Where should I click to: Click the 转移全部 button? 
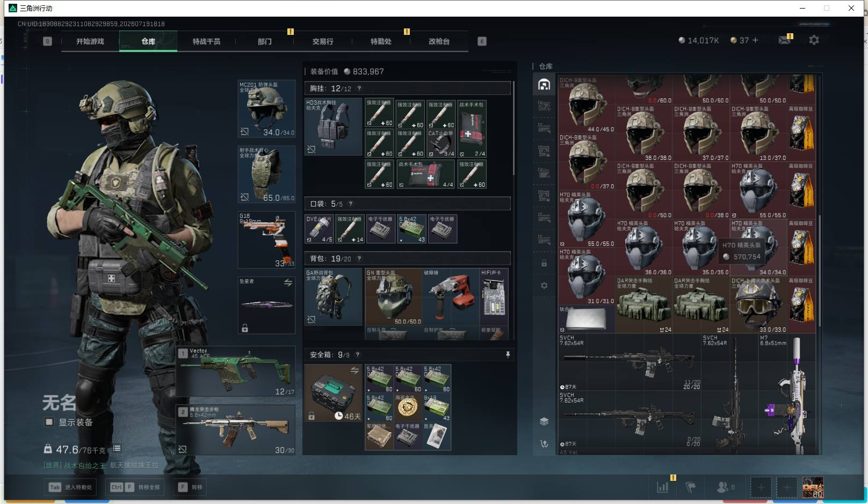pyautogui.click(x=135, y=487)
